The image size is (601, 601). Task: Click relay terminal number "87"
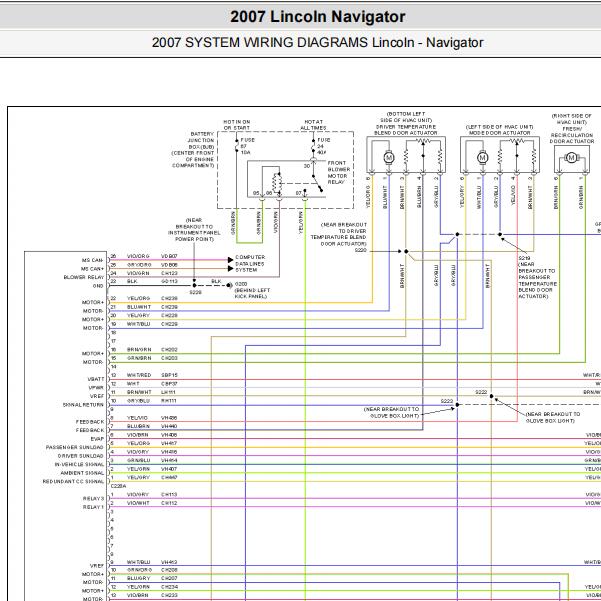(299, 193)
